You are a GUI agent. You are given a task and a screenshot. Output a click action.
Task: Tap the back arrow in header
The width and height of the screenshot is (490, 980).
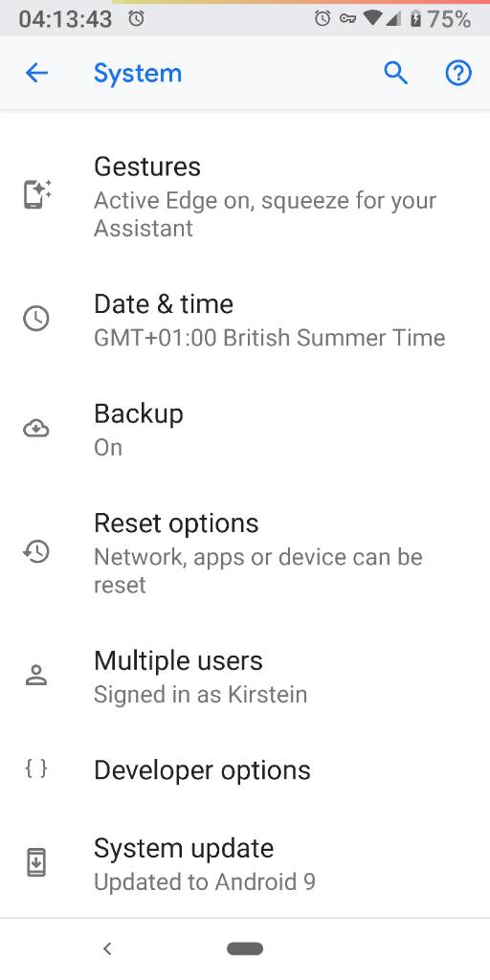point(37,74)
